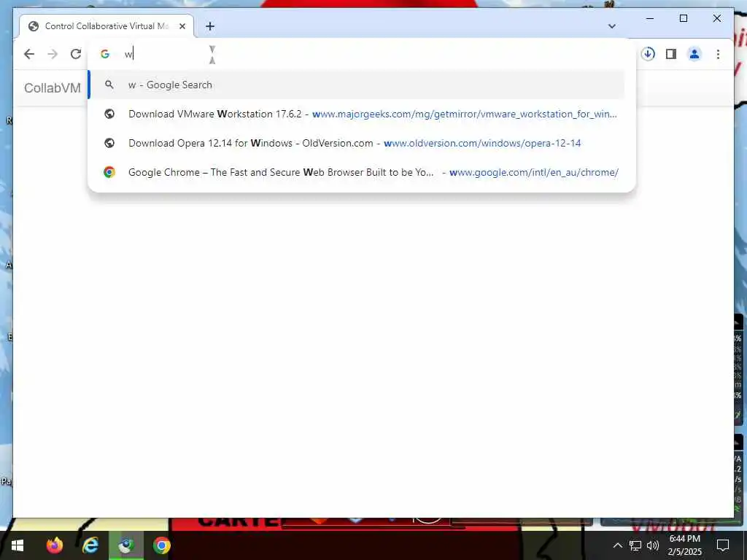
Task: Choose Download VMware Workstation 17.6.2 suggestion
Action: click(357, 114)
